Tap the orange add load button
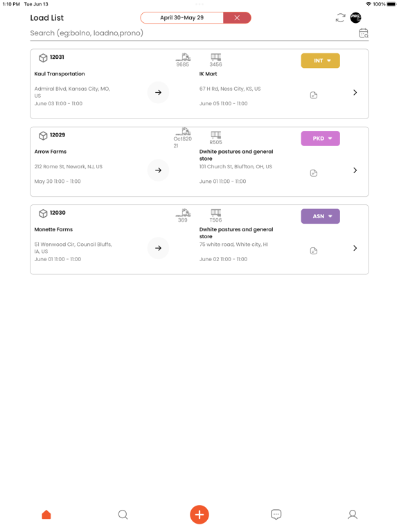 199,515
